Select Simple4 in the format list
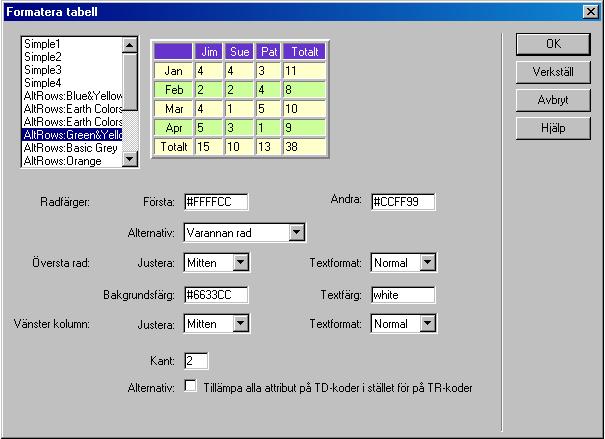Screen dimensions: 605x439 point(72,83)
